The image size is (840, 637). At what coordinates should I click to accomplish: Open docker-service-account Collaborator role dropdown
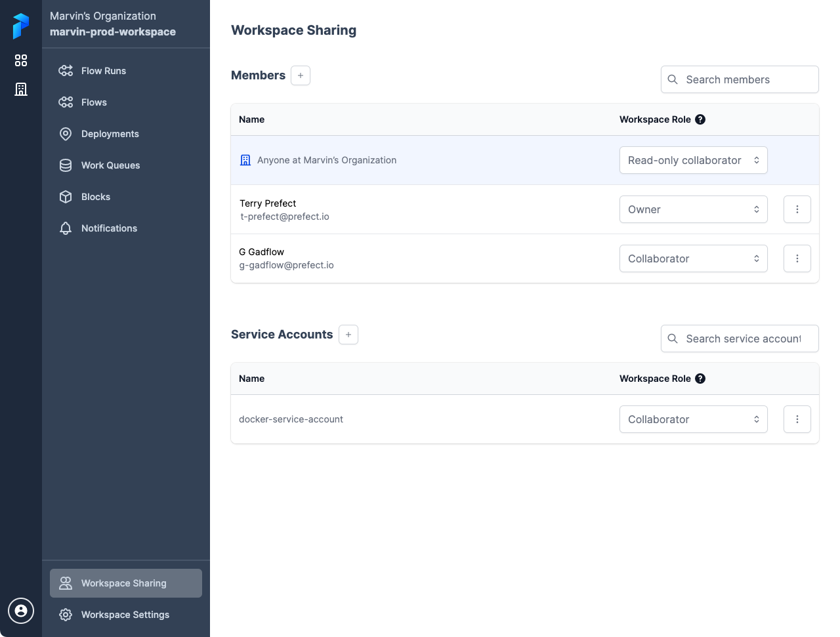(694, 419)
